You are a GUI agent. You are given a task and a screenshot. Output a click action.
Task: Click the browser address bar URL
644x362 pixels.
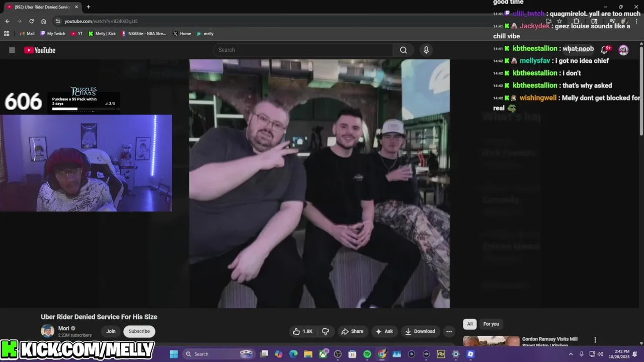[x=101, y=21]
